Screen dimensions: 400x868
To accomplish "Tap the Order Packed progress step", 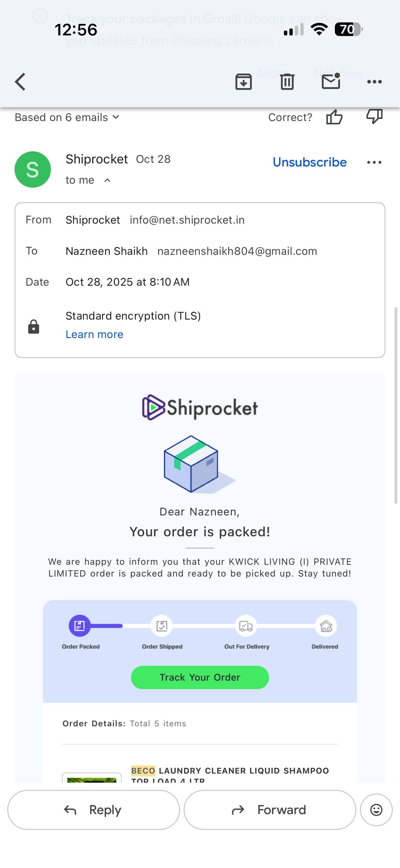I will click(x=80, y=626).
